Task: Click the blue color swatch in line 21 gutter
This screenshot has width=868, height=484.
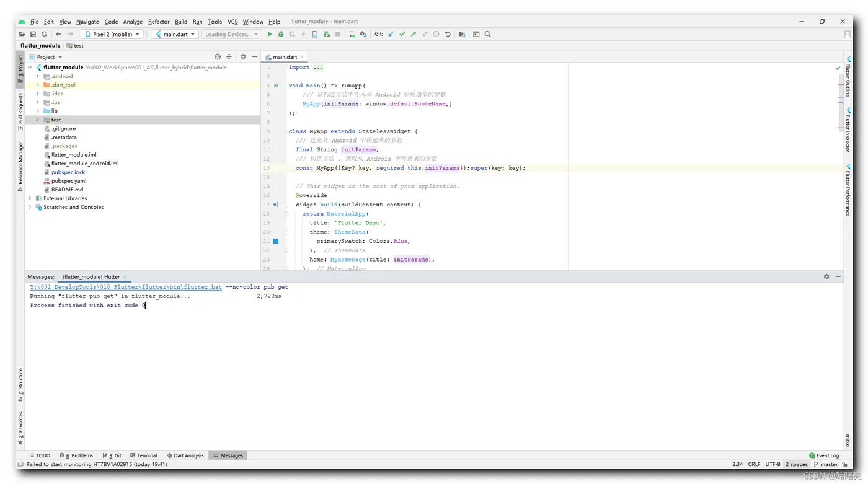Action: click(276, 241)
